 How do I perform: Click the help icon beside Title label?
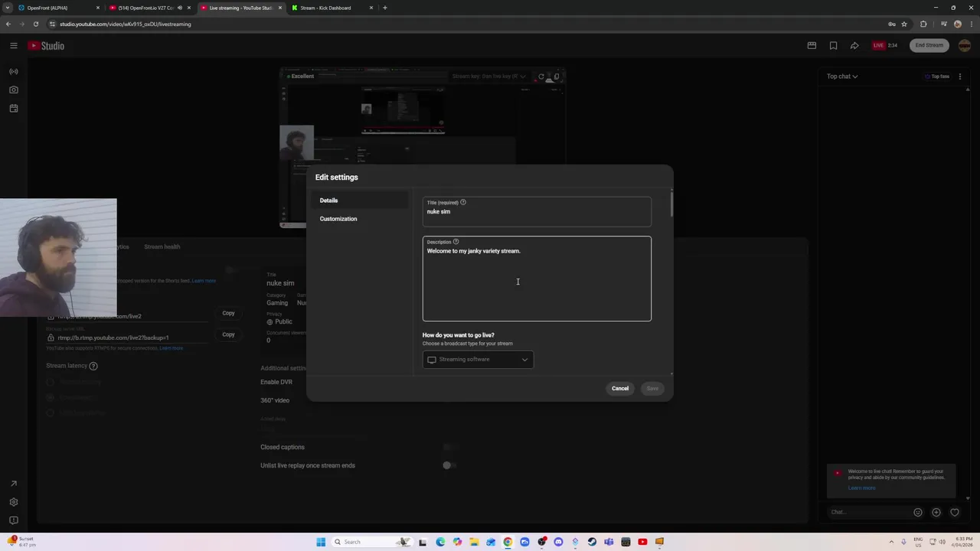463,202
